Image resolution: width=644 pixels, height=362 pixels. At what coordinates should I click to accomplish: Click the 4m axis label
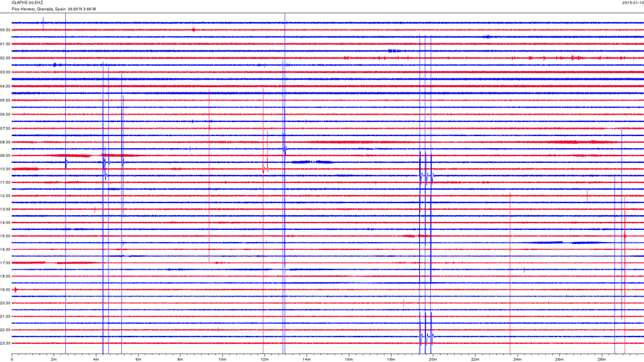pos(96,359)
